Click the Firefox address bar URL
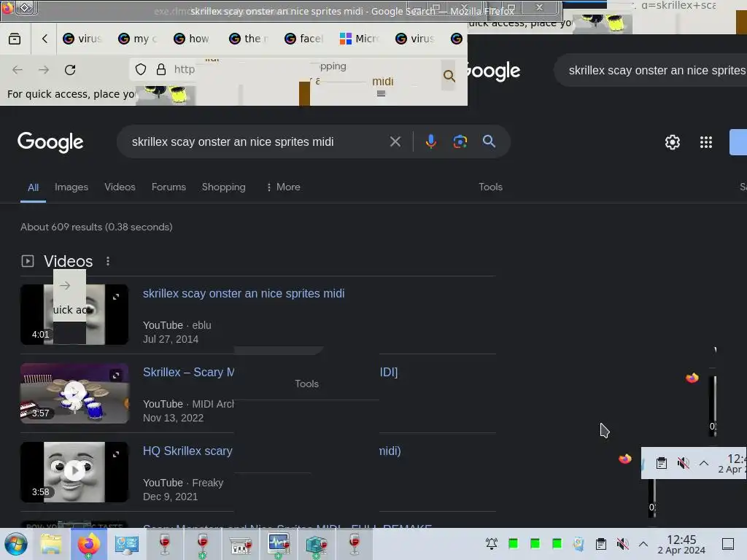 coord(185,69)
